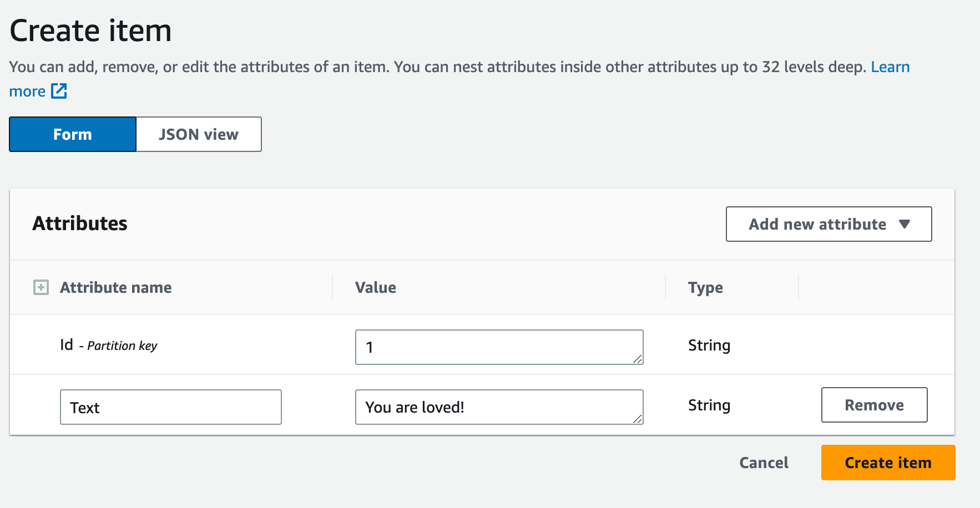
Task: Open Add new attribute dropdown
Action: tap(829, 224)
